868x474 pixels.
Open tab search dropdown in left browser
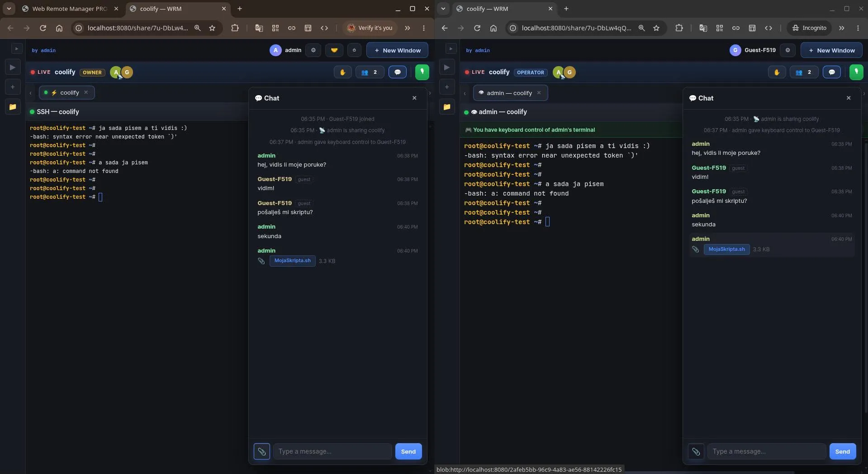[x=9, y=9]
